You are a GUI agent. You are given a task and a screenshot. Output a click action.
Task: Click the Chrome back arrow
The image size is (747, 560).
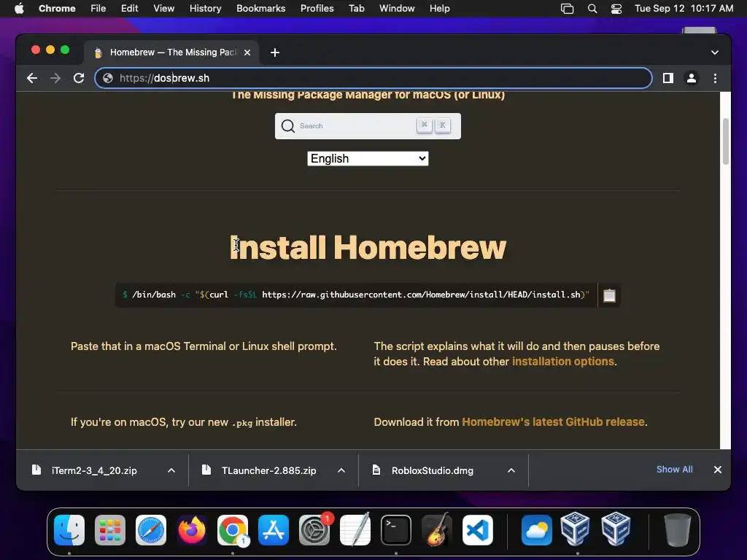coord(32,78)
